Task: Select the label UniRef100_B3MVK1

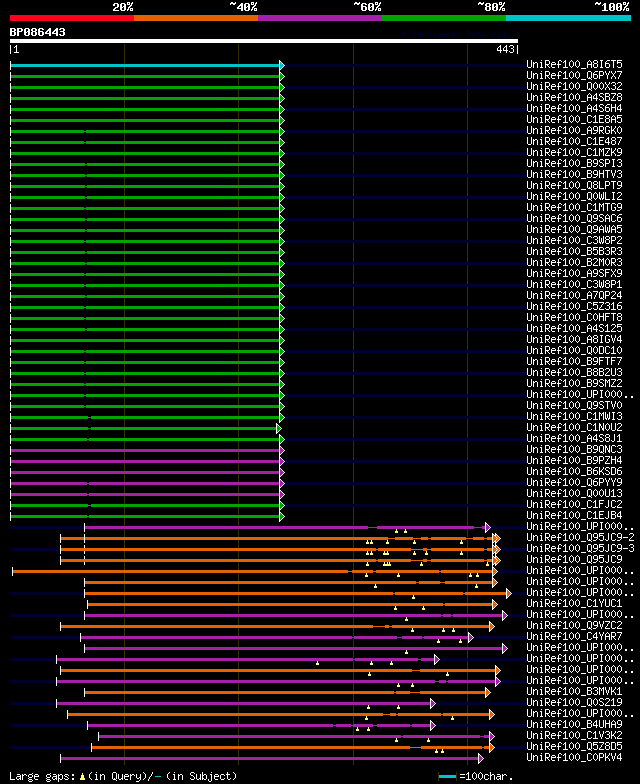Action: click(x=574, y=691)
